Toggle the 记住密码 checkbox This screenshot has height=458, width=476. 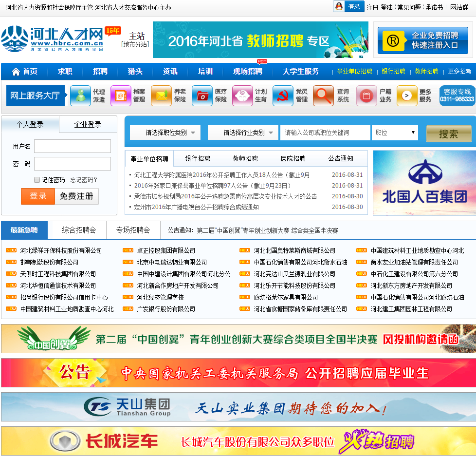tap(37, 180)
